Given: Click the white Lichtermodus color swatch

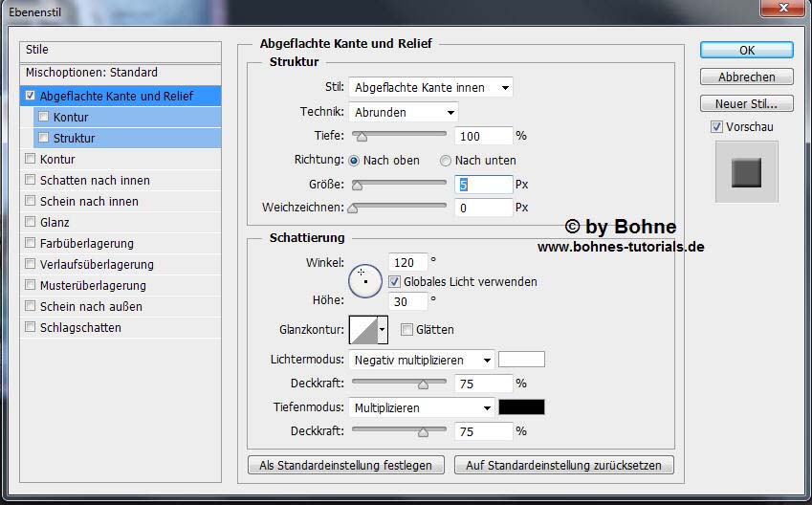Looking at the screenshot, I should click(x=521, y=360).
